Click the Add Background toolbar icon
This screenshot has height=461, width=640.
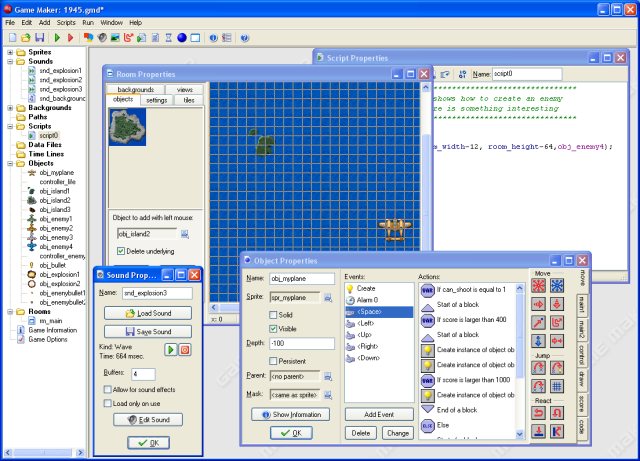click(115, 38)
